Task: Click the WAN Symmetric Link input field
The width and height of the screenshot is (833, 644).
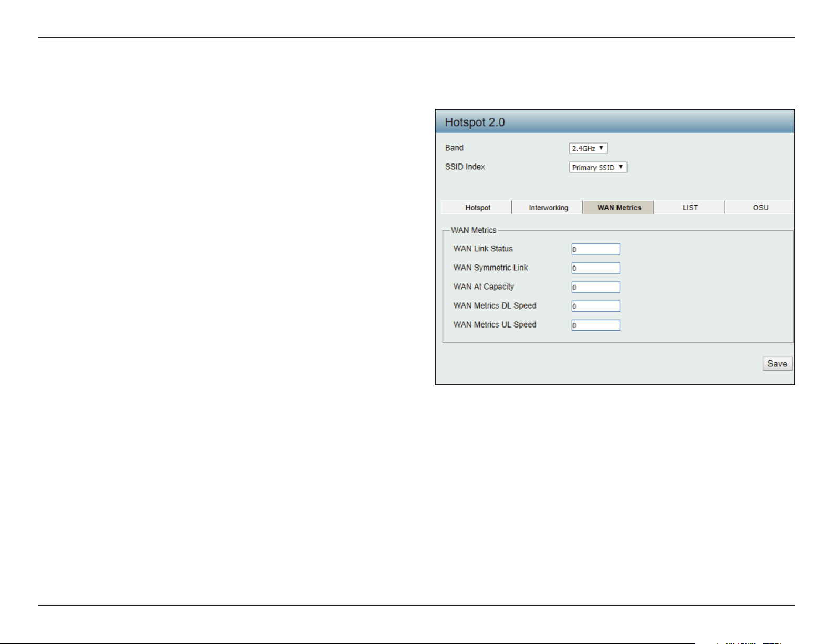Action: pos(596,268)
